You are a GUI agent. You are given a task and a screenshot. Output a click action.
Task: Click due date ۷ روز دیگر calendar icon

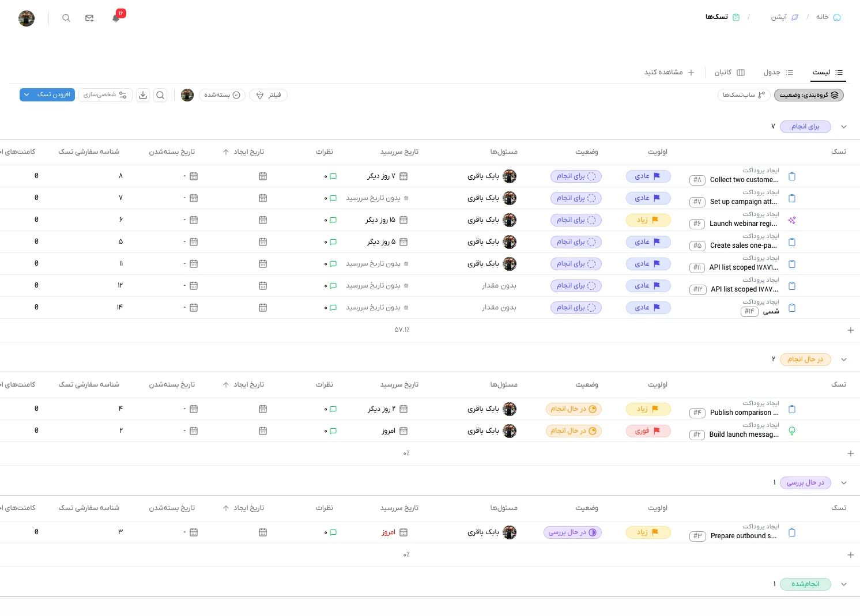403,176
